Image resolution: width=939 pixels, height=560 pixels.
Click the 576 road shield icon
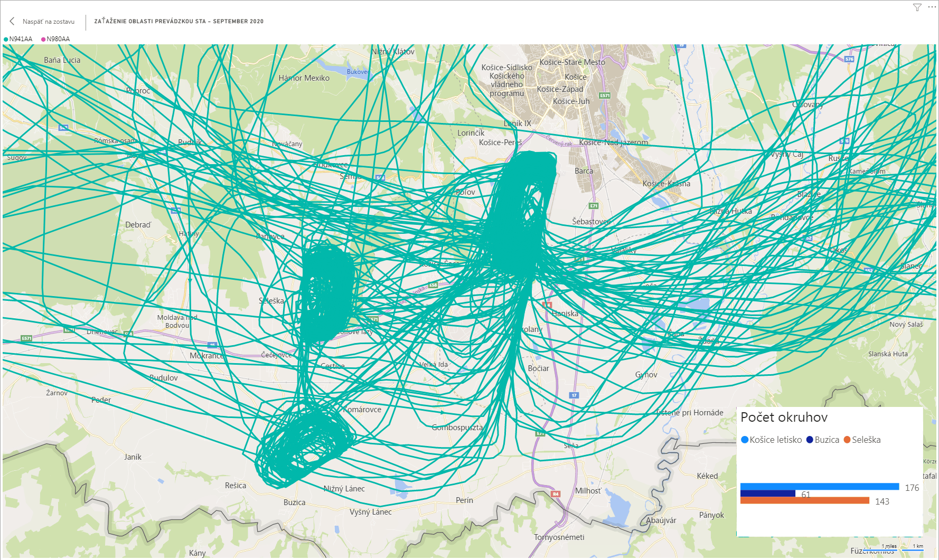[x=849, y=59]
